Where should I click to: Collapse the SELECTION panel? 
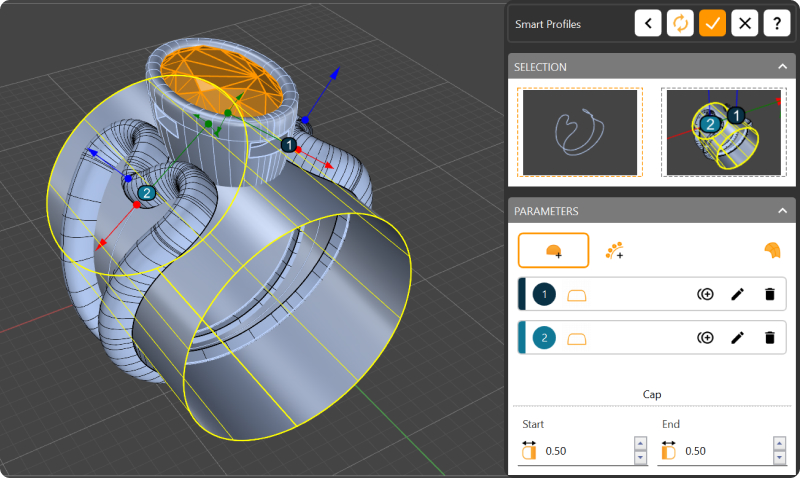782,67
